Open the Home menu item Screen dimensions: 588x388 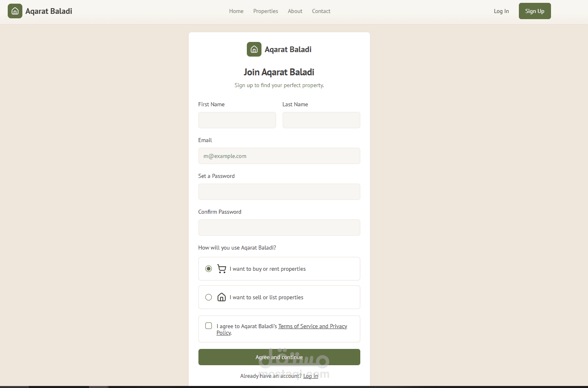click(236, 11)
